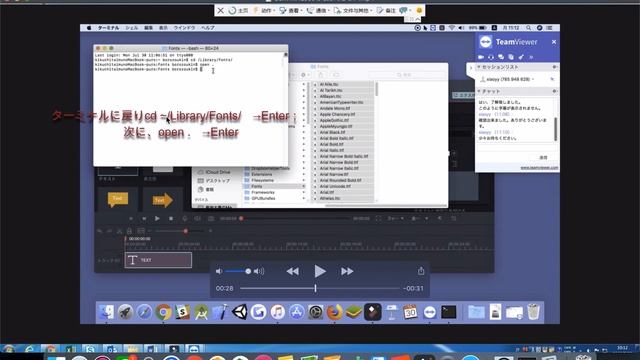Click the 备注 button in remote toolbar
This screenshot has height=360, width=640.
386,11
